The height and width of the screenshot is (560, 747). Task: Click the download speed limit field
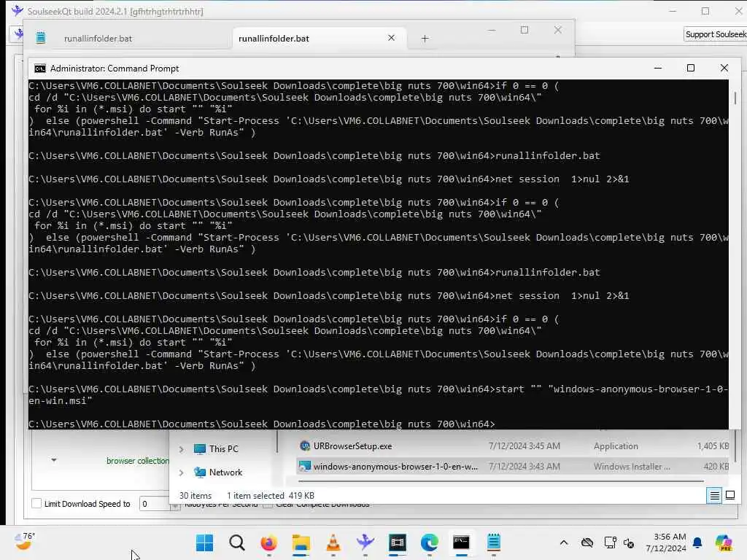coord(154,503)
